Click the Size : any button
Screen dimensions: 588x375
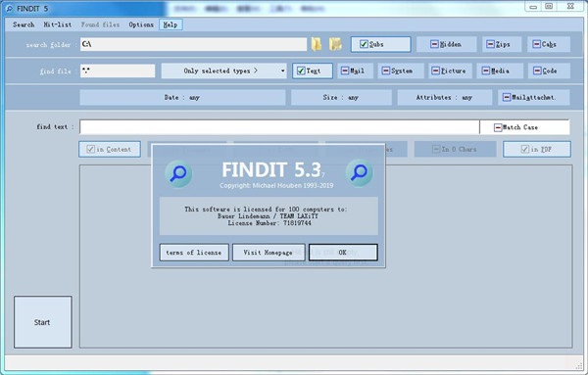coord(341,97)
